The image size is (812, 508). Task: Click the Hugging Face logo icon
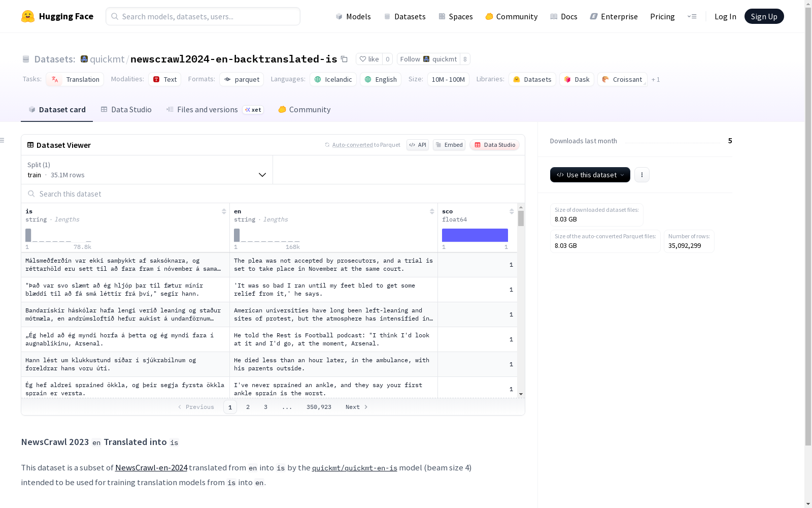click(x=28, y=16)
